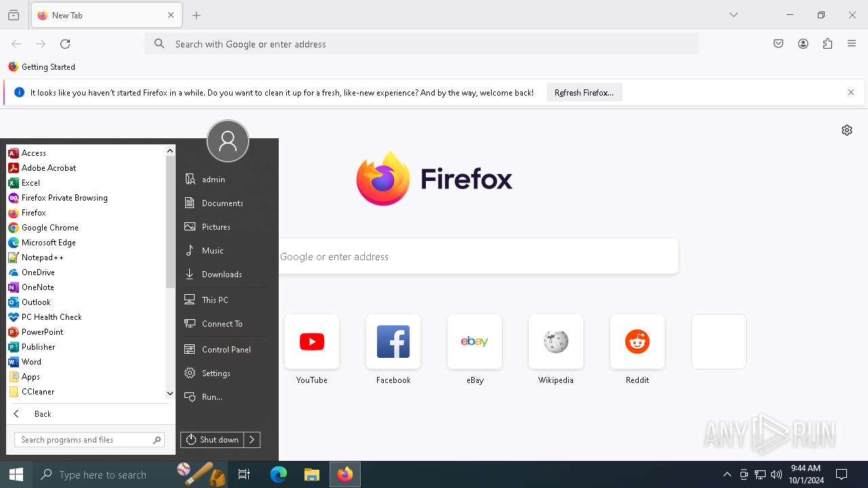Open OneDrive from the Start menu
This screenshot has width=868, height=488.
pyautogui.click(x=87, y=272)
